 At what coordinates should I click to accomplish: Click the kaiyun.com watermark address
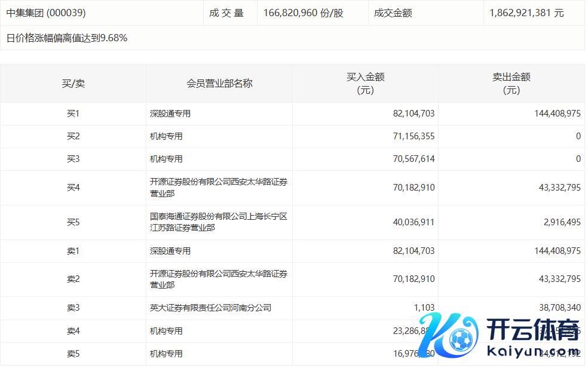[534, 352]
